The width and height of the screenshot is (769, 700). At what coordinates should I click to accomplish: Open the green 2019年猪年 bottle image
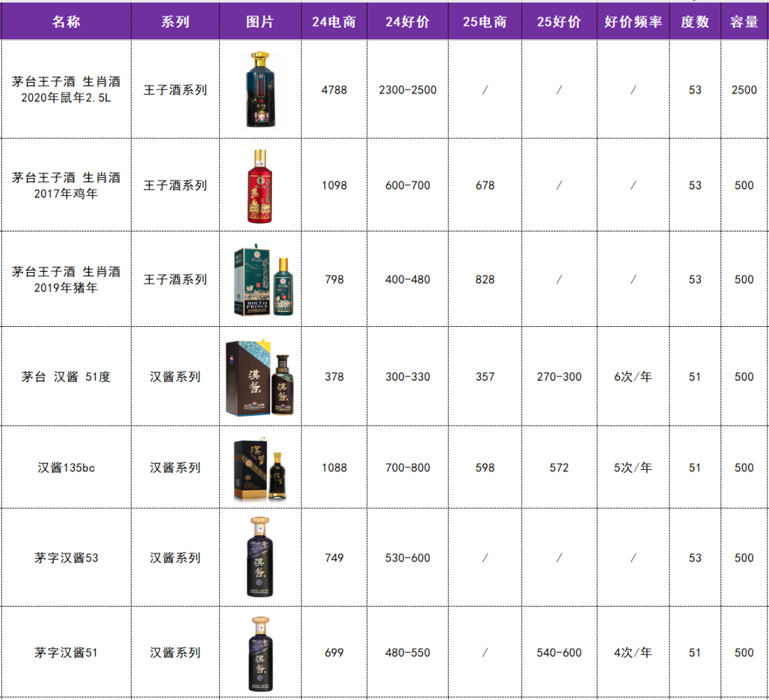coord(264,279)
